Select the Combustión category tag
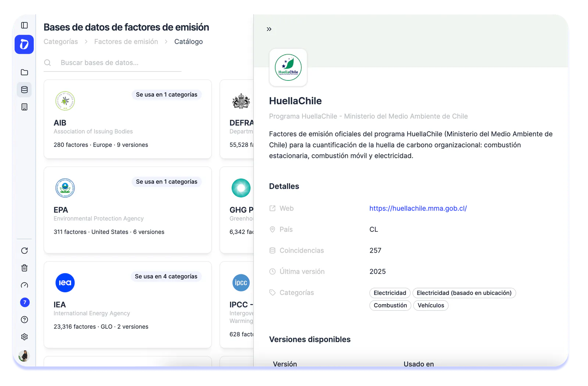Image resolution: width=588 pixels, height=386 pixels. click(x=390, y=305)
